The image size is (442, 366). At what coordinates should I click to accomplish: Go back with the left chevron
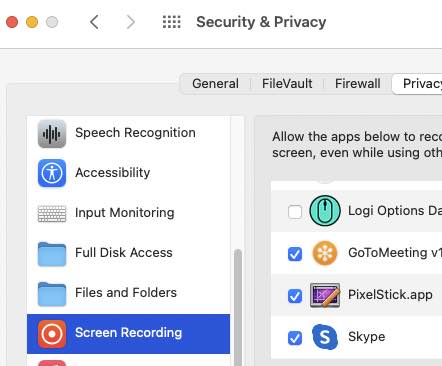(x=94, y=22)
